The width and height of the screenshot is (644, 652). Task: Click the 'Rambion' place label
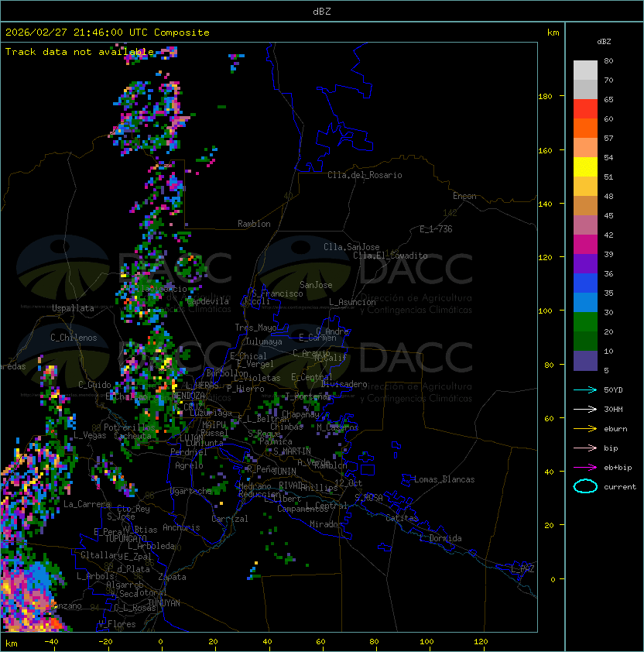(x=254, y=224)
